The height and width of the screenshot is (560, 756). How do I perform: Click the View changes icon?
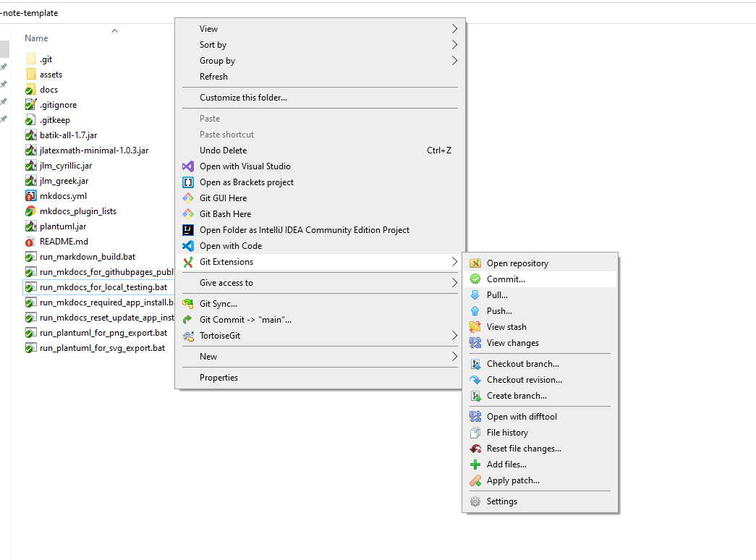click(475, 342)
